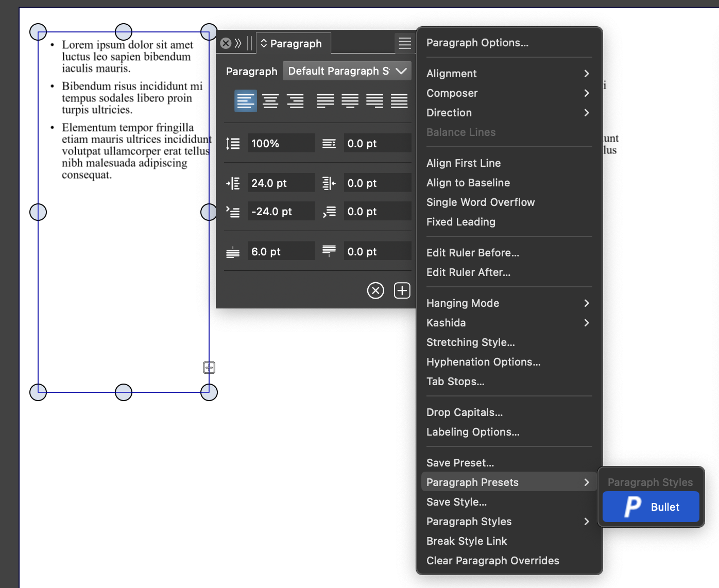Click the 100% line spacing field
Screen dimensions: 719x588
tap(281, 144)
